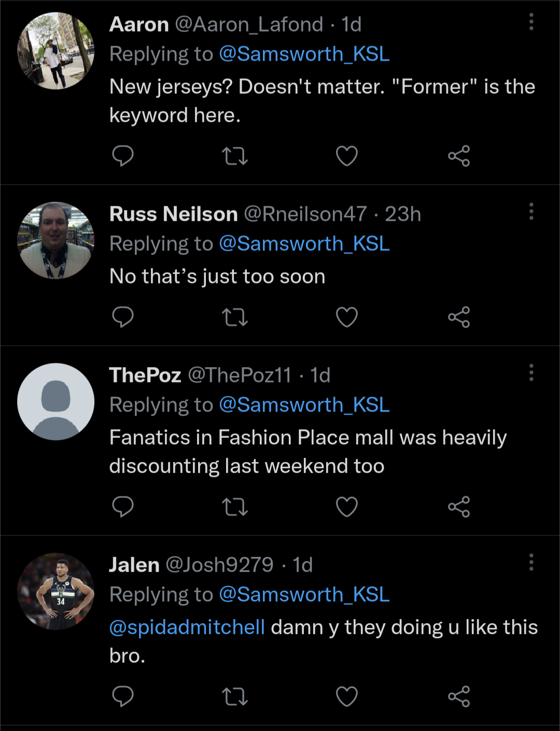This screenshot has height=731, width=560.
Task: Open more options for Russ Neilson's tweet
Action: (x=531, y=212)
